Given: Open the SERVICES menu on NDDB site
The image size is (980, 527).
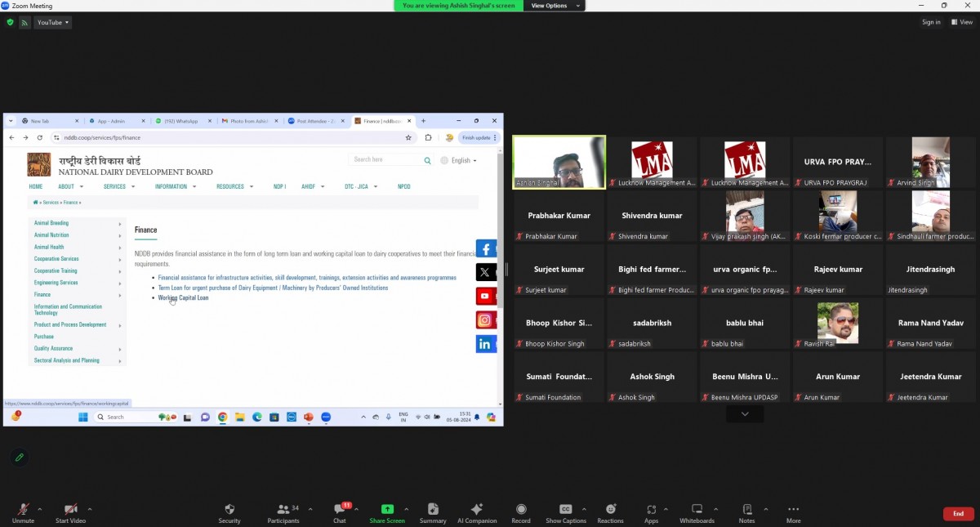Looking at the screenshot, I should click(118, 186).
